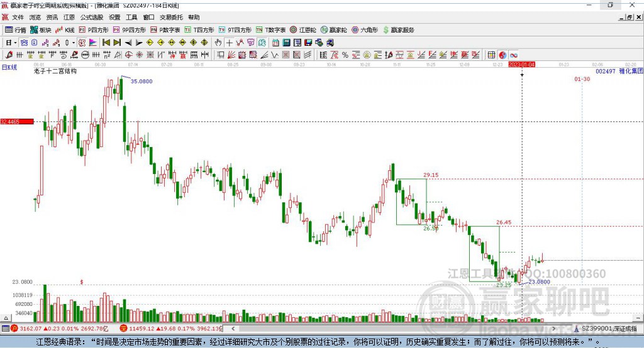Click the black left arrow icon

click(128, 43)
